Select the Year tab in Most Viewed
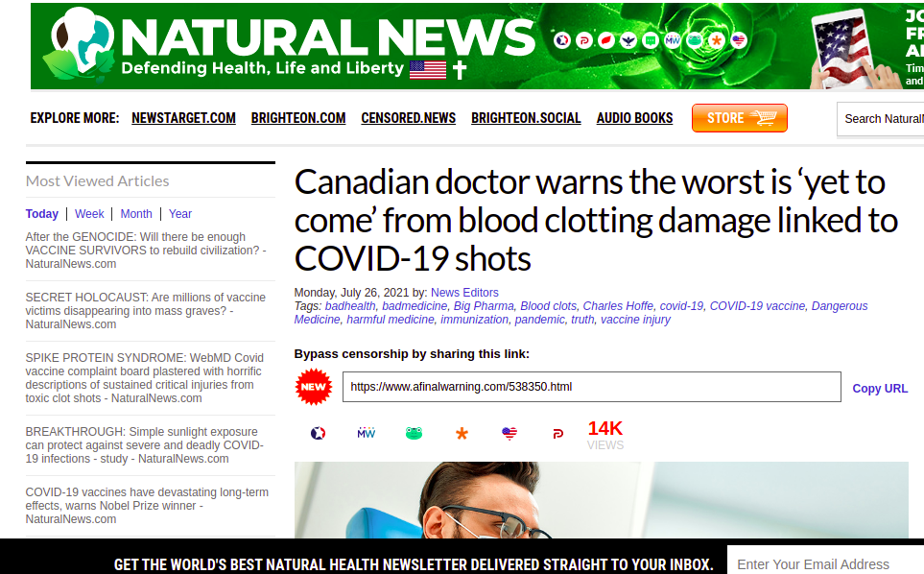924x574 pixels. pyautogui.click(x=180, y=214)
